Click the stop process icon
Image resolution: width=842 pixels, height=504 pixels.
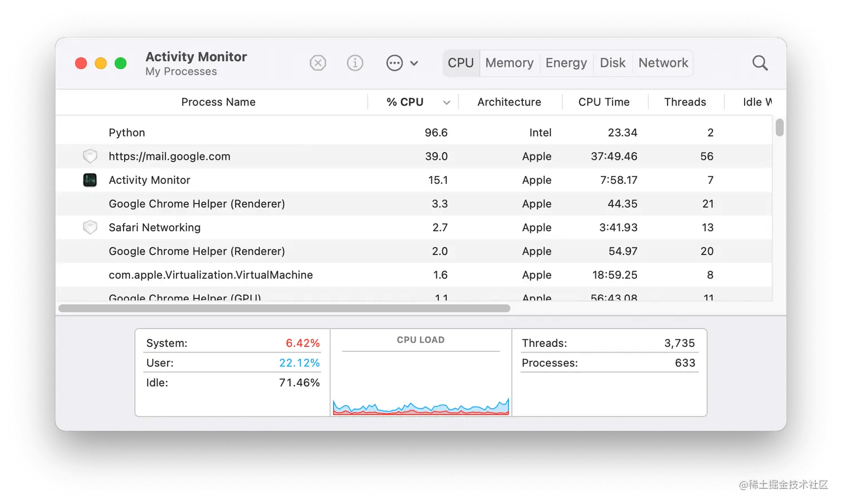pyautogui.click(x=318, y=63)
